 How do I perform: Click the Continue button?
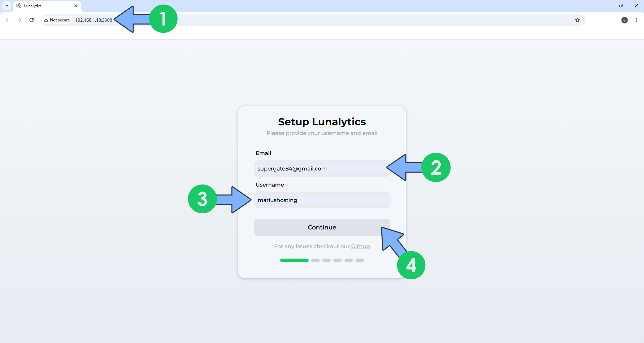(322, 227)
